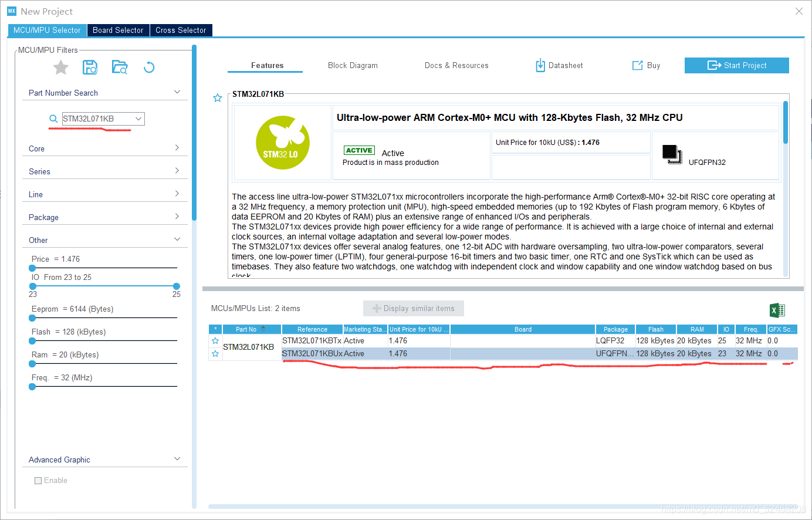Click the Buy button
This screenshot has height=520, width=812.
click(x=646, y=66)
